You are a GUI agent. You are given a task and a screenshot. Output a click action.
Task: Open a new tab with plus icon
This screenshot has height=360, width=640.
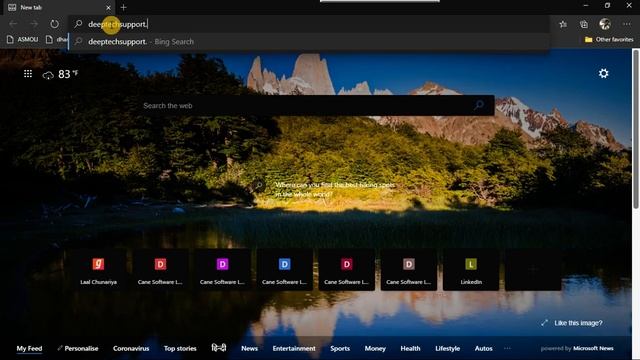(x=123, y=7)
